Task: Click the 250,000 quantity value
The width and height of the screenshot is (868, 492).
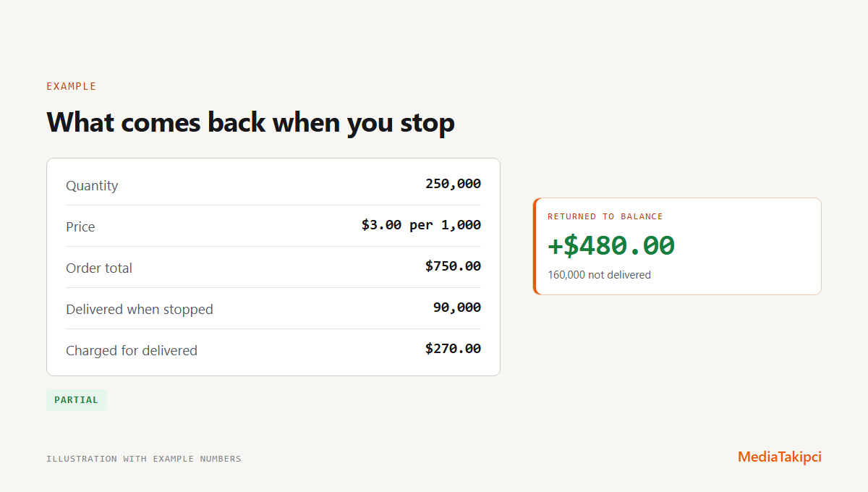Action: pos(453,184)
